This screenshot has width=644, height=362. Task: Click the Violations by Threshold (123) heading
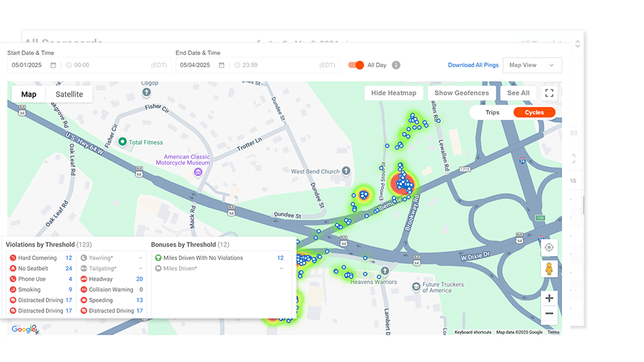[x=49, y=245]
